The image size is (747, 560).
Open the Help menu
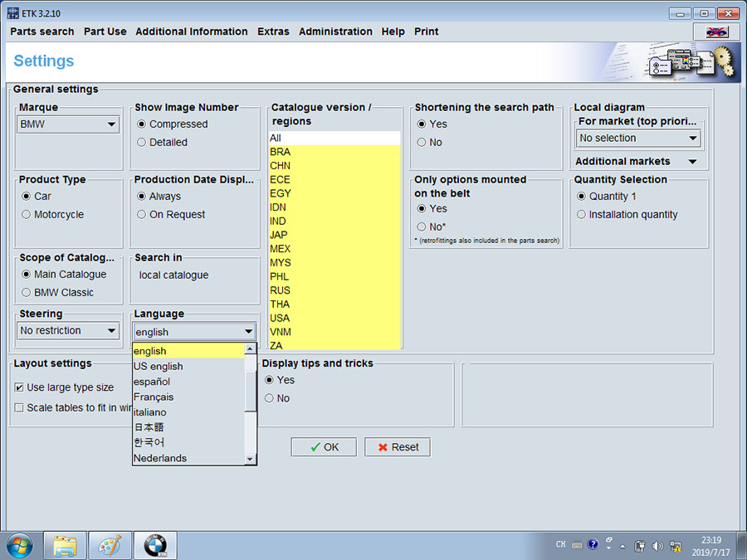393,32
